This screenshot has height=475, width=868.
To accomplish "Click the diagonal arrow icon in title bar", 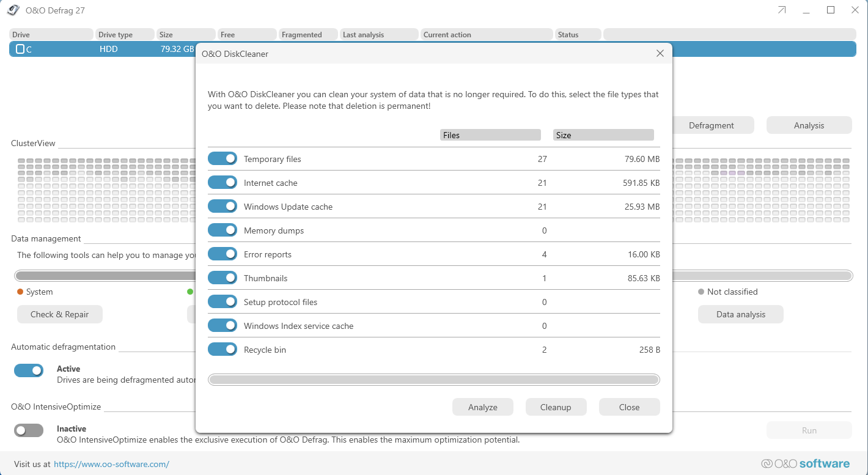I will (782, 10).
